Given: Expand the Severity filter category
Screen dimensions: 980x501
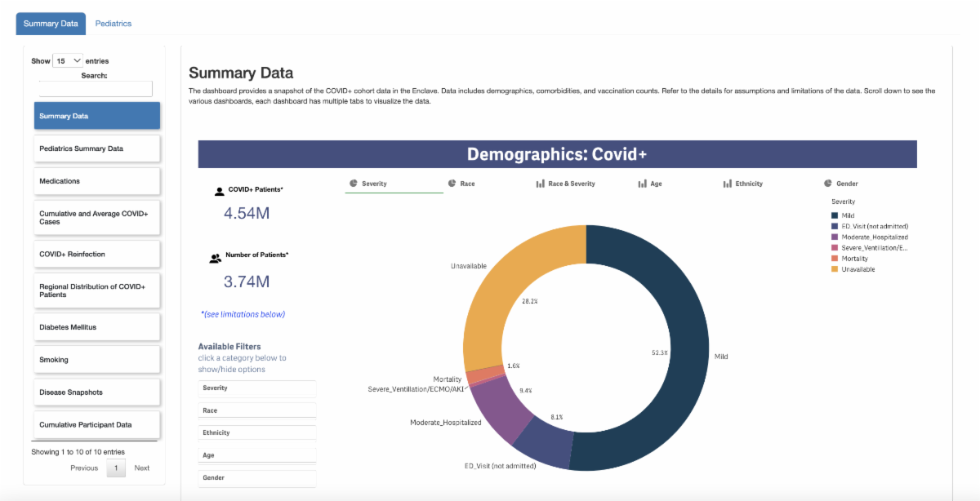Looking at the screenshot, I should (x=256, y=388).
